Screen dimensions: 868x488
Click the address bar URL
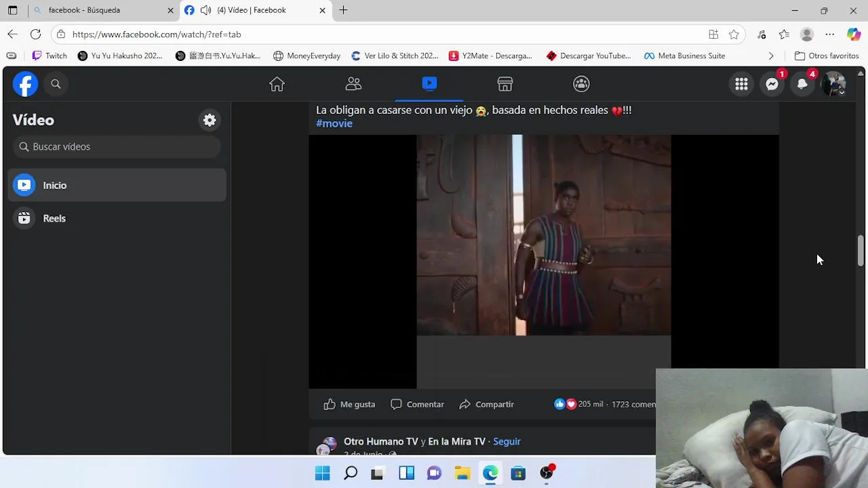pyautogui.click(x=157, y=35)
